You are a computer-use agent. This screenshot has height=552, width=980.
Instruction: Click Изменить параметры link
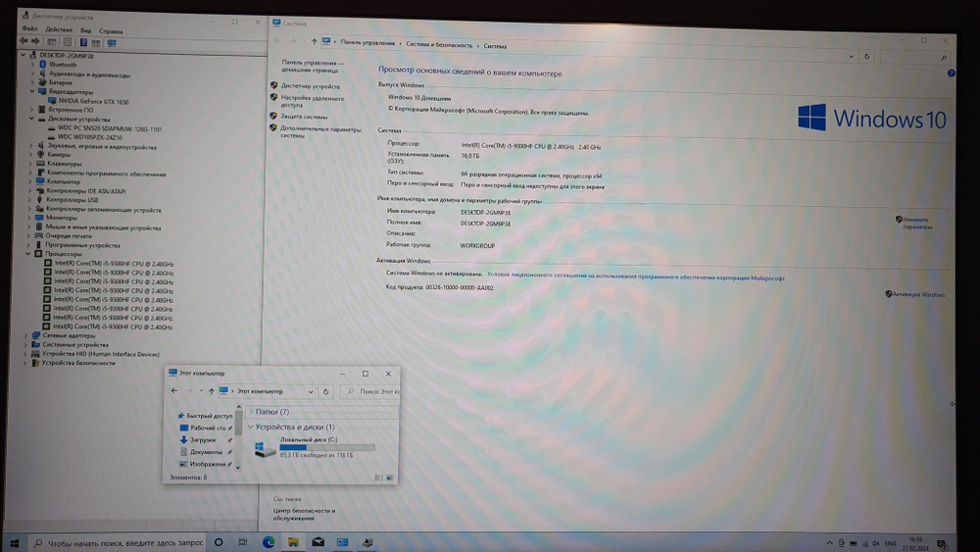pos(917,224)
